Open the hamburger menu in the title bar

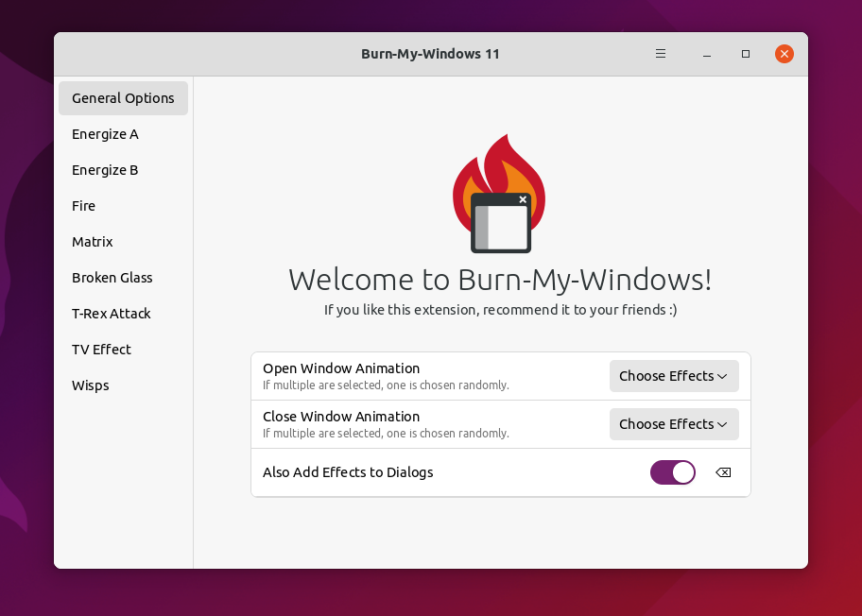[x=661, y=54]
